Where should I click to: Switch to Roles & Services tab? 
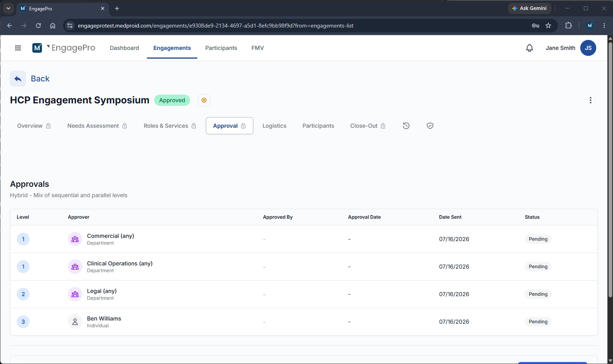tap(170, 126)
